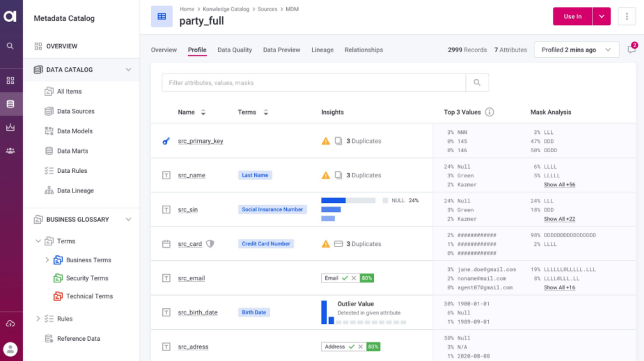Click the filter attributes search field
Viewport: 644px width, 361px height.
click(313, 82)
